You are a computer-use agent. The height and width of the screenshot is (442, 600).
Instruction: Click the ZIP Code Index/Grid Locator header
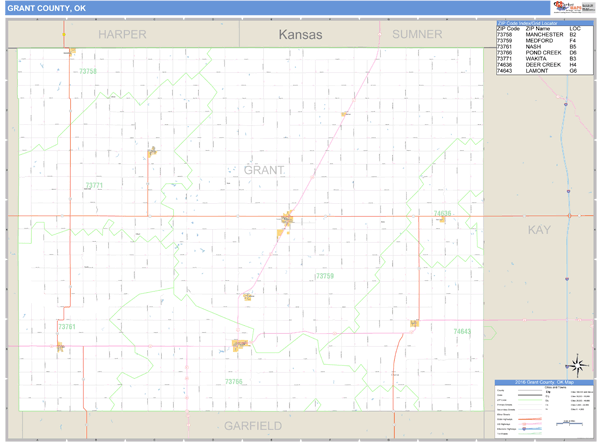(538, 22)
